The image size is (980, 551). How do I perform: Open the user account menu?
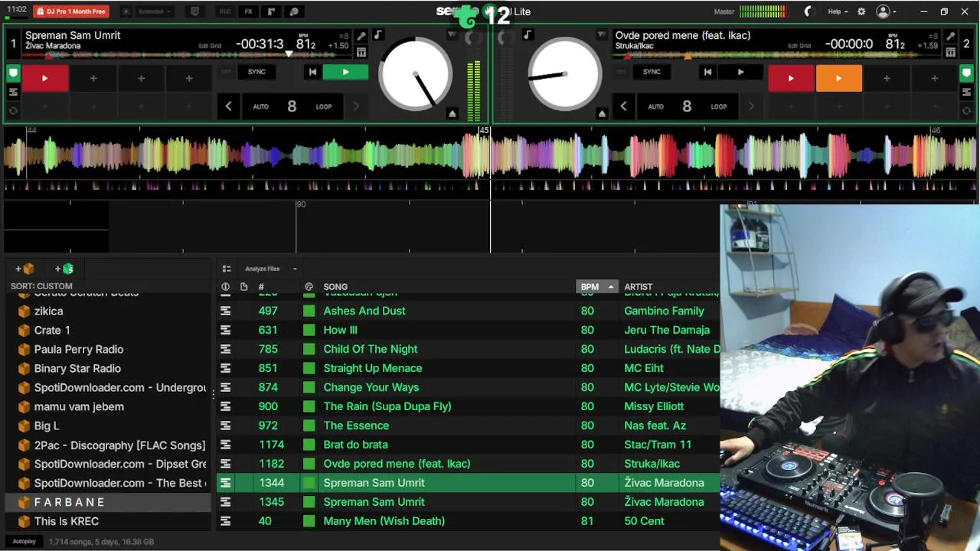pyautogui.click(x=887, y=11)
